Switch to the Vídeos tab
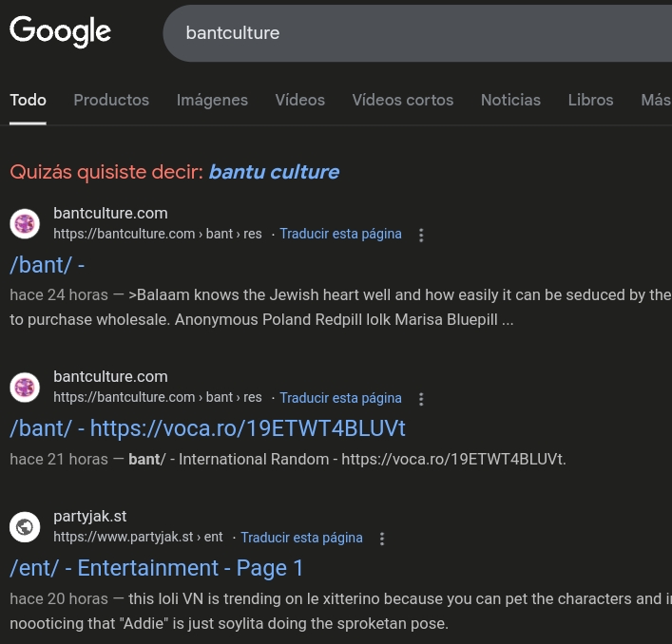This screenshot has width=672, height=644. click(300, 100)
